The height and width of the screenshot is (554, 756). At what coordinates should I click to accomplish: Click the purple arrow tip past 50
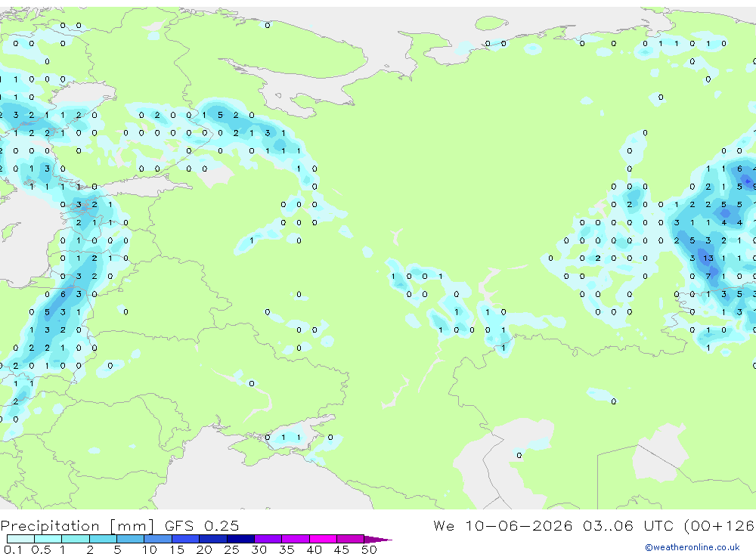click(377, 540)
